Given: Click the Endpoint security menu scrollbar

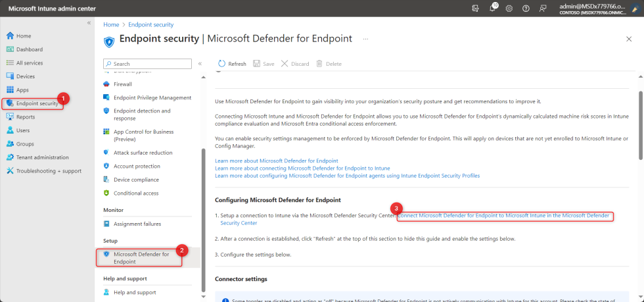Looking at the screenshot, I should click(203, 220).
